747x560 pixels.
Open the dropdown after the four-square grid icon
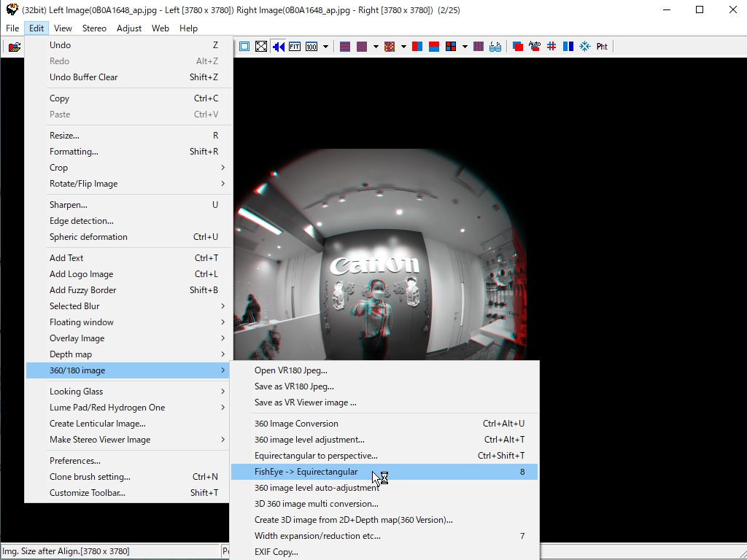tap(465, 47)
